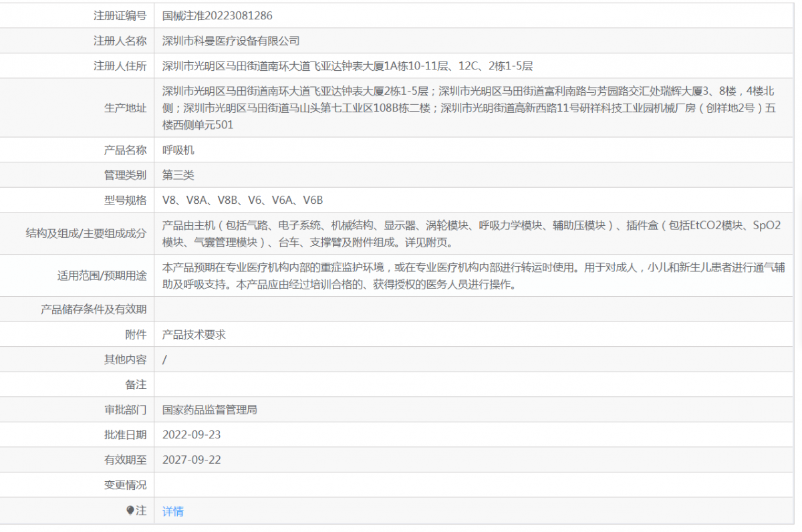Select attachment value 产品技术要求

click(194, 334)
